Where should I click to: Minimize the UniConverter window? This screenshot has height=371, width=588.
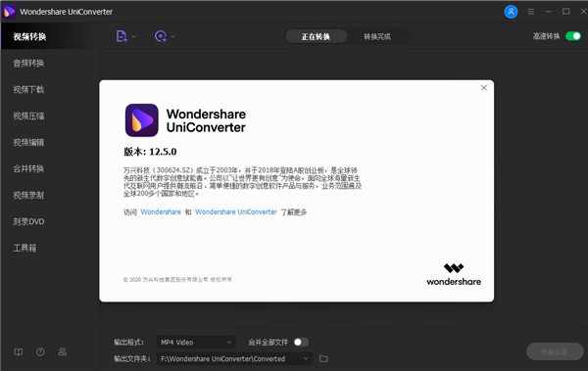548,12
